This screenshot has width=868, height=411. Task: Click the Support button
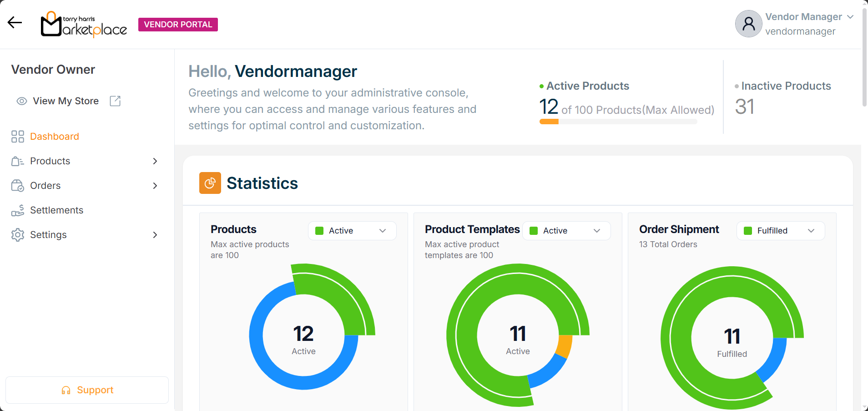coord(87,390)
